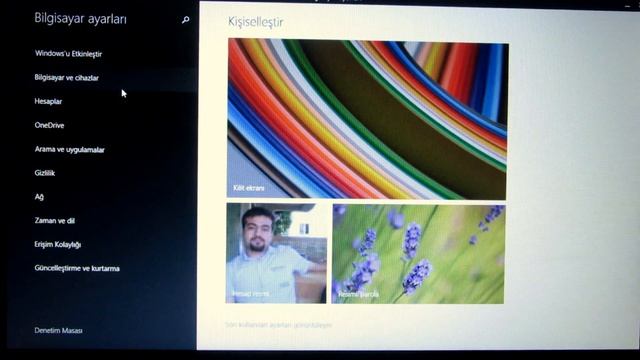The image size is (640, 360).
Task: Click the Resimli parola lavender tile
Action: point(418,254)
